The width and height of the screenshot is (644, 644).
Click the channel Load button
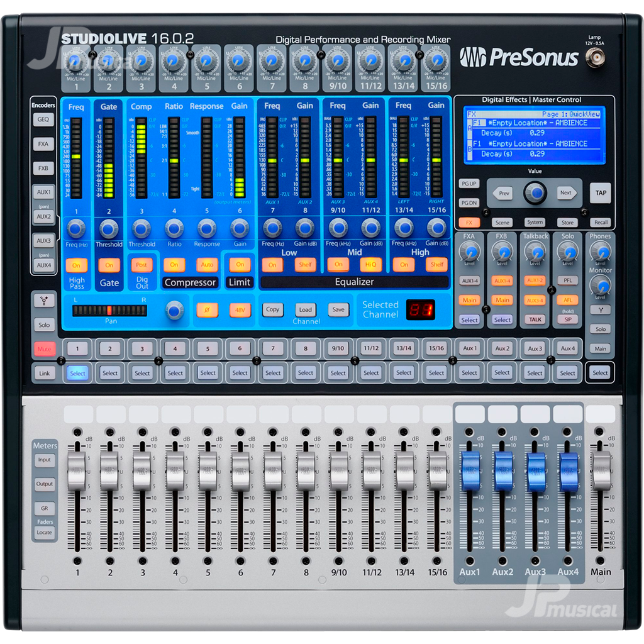click(x=305, y=309)
